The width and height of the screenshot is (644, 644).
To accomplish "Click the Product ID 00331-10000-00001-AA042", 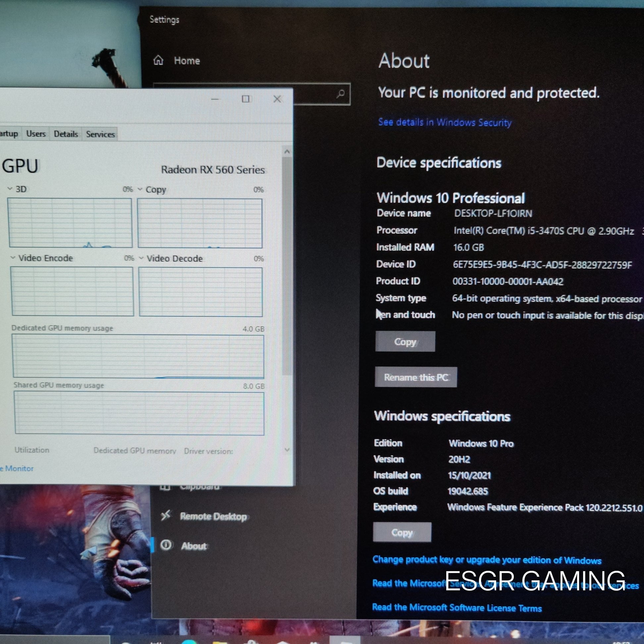I will click(x=508, y=282).
